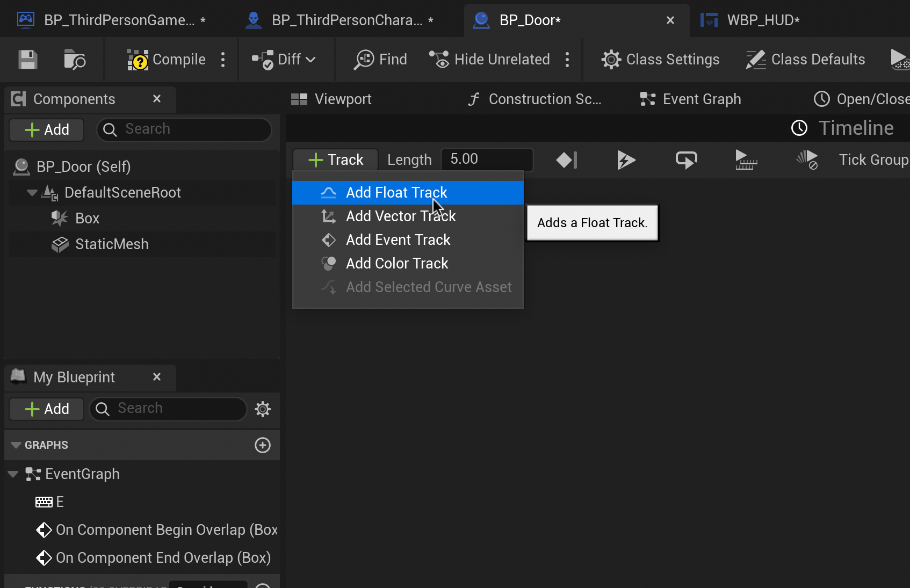Open Class Defaults
This screenshot has width=910, height=588.
[x=805, y=60]
